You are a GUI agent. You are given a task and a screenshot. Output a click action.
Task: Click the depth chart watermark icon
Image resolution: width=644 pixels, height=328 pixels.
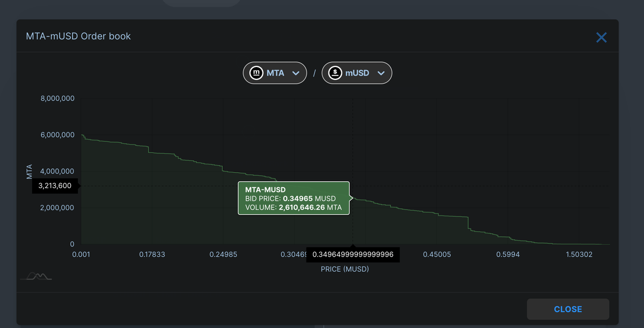click(x=35, y=275)
